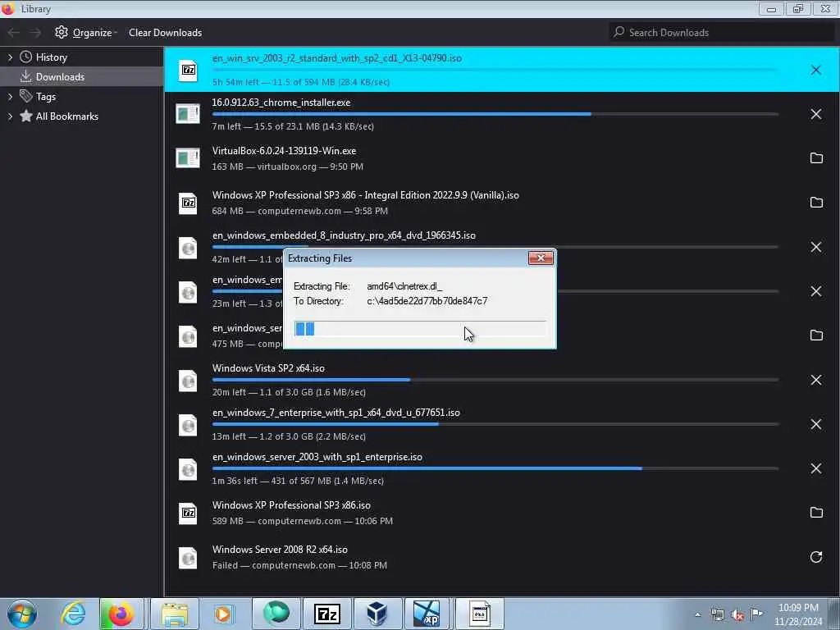Click the exe icon of chrome_installer download

click(x=188, y=113)
